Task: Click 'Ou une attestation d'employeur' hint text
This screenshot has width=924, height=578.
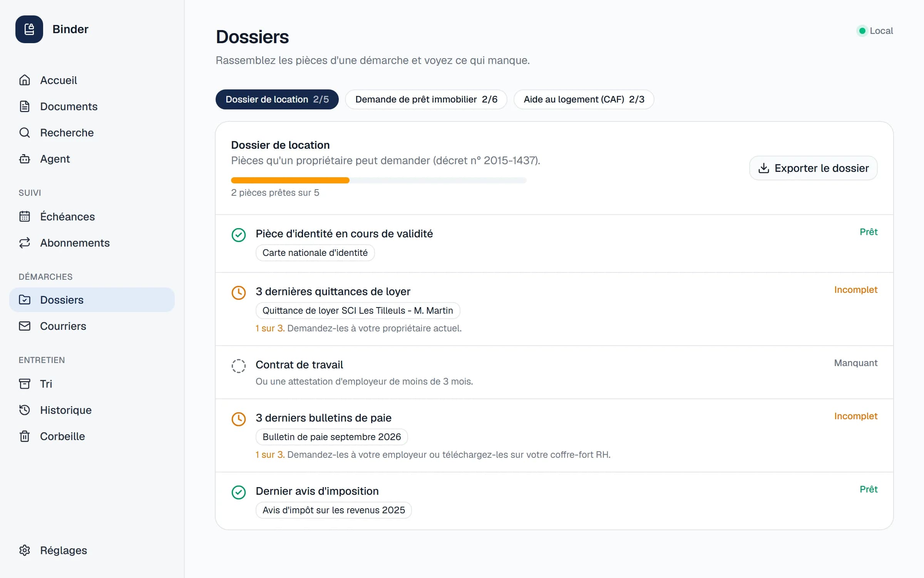Action: coord(364,381)
